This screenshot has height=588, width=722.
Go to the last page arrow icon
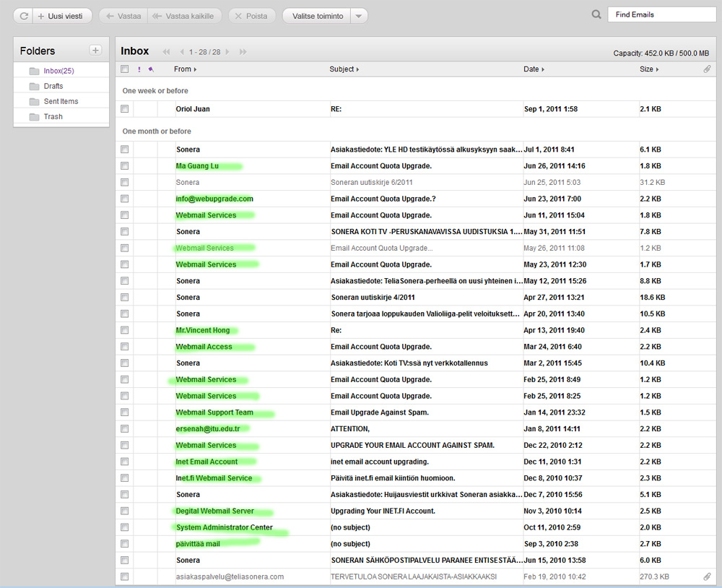[243, 52]
